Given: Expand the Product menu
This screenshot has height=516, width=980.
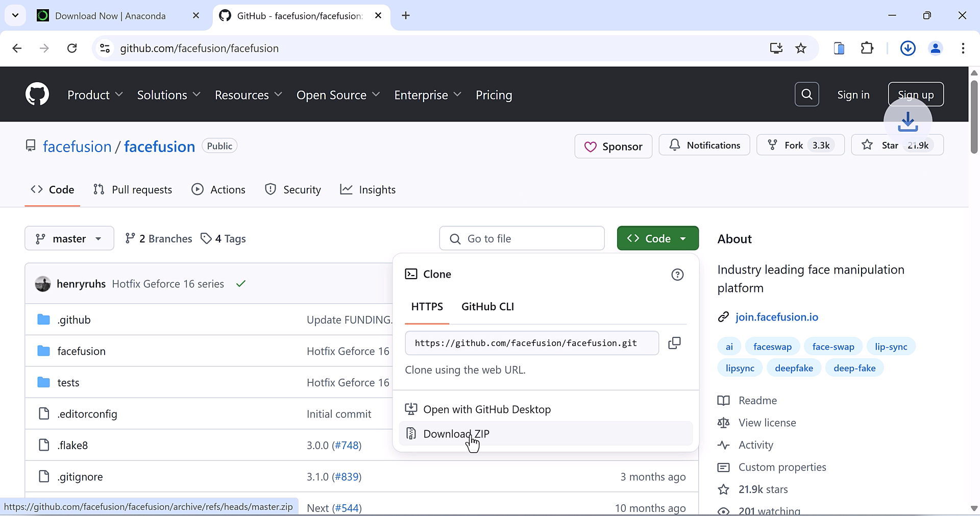Looking at the screenshot, I should (x=95, y=95).
